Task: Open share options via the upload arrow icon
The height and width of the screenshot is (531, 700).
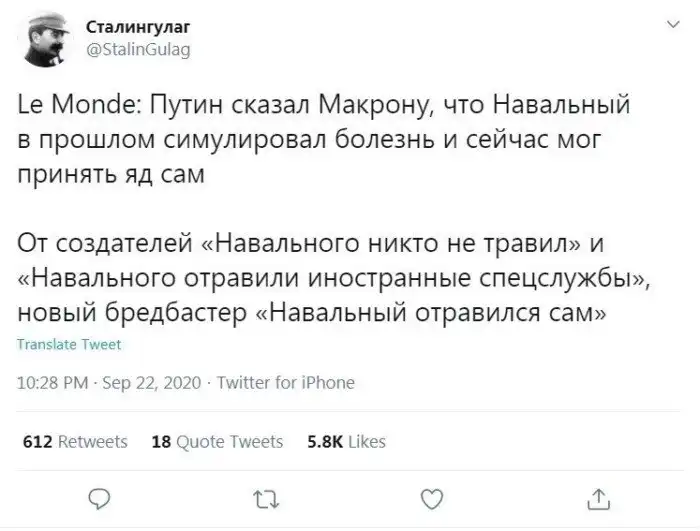Action: coord(596,497)
